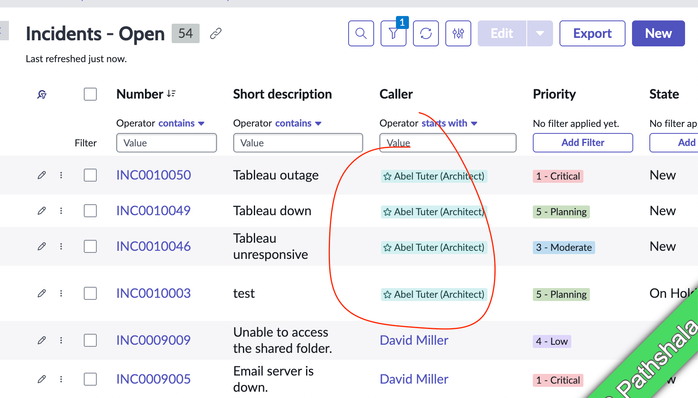Edit row INC0010046 with pencil icon
Screen dimensions: 698x398
point(42,246)
